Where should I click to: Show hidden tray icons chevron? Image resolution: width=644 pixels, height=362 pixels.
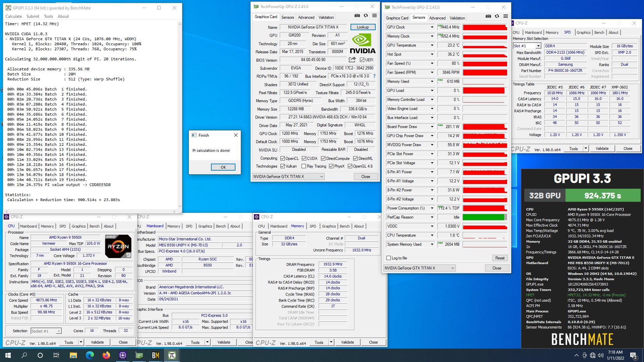[x=576, y=355]
